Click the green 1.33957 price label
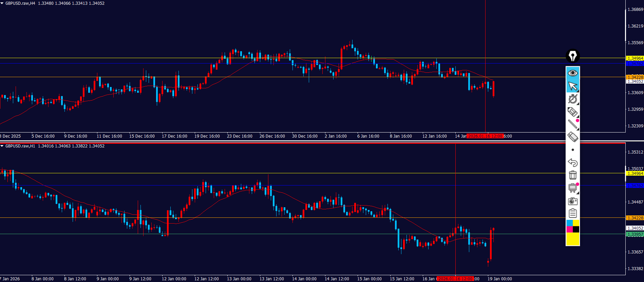Screen dimensions: 644x282 634,234
